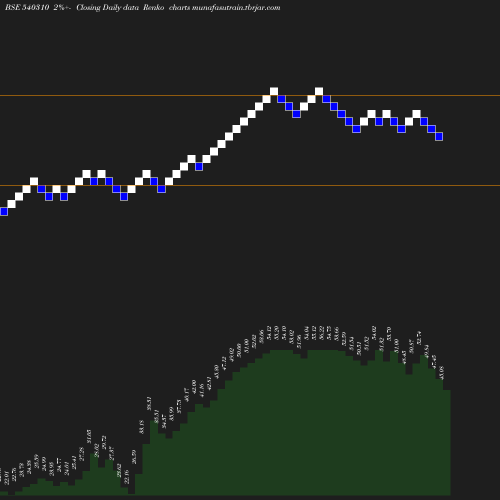The image size is (500, 500).
Task: Click the price label "31.03"
Action: (89, 436)
